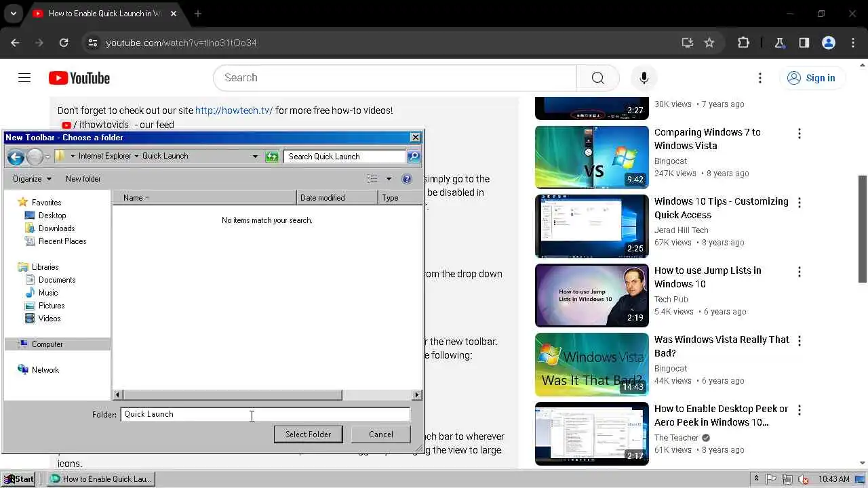This screenshot has width=868, height=488.
Task: Open the Chrome labs flask icon
Action: point(780,43)
